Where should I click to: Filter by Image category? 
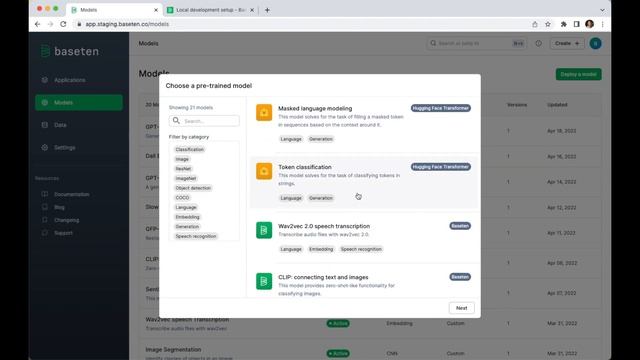pyautogui.click(x=182, y=159)
